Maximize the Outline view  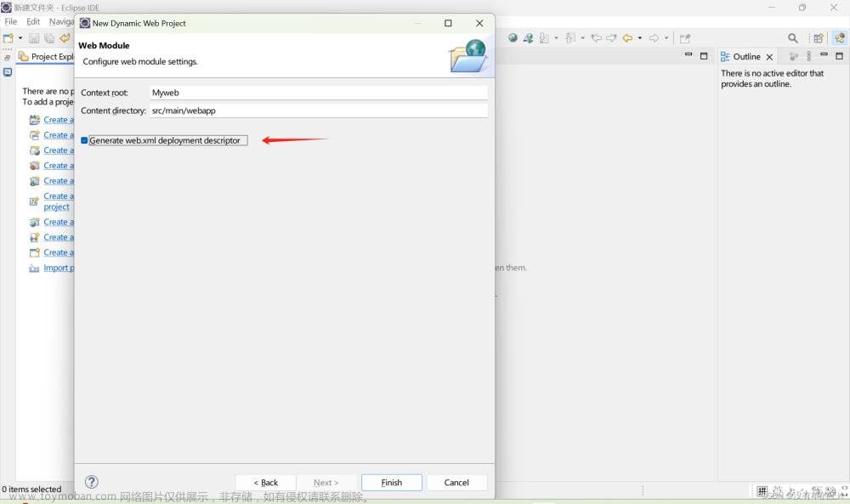(x=839, y=56)
